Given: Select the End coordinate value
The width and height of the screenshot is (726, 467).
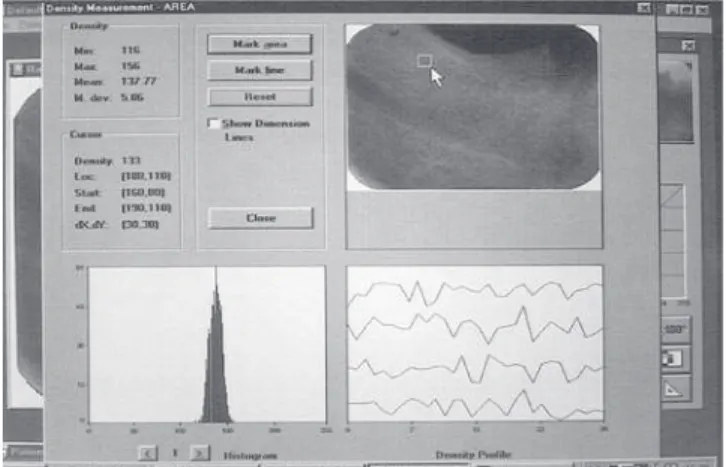Looking at the screenshot, I should [146, 208].
